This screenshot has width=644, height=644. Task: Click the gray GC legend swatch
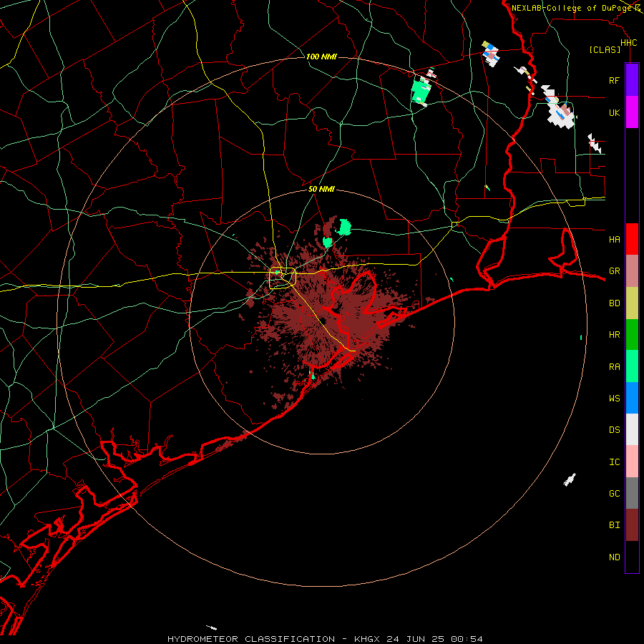(632, 493)
